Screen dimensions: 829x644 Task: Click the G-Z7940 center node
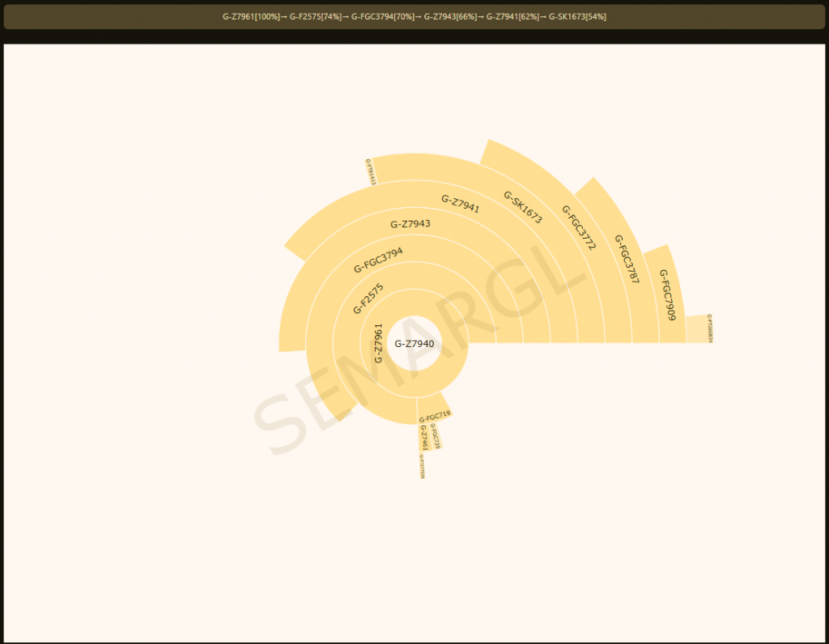tap(414, 343)
